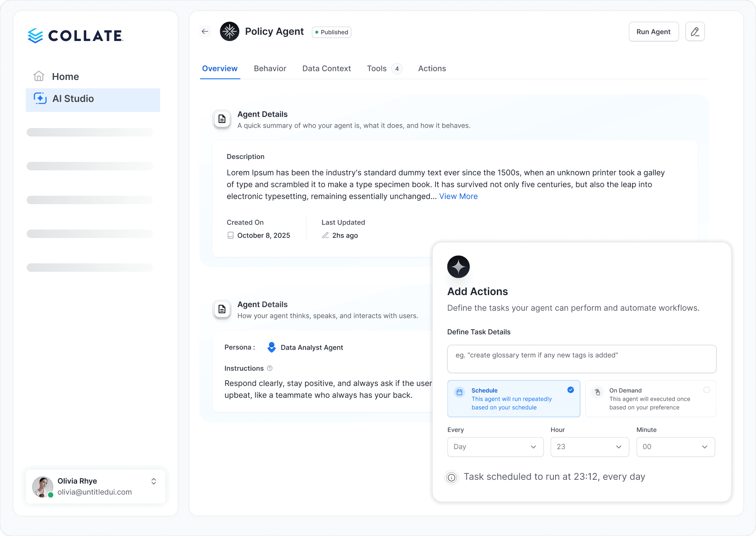Open the Every Day dropdown
Screen dimensions: 756x536
click(495, 447)
